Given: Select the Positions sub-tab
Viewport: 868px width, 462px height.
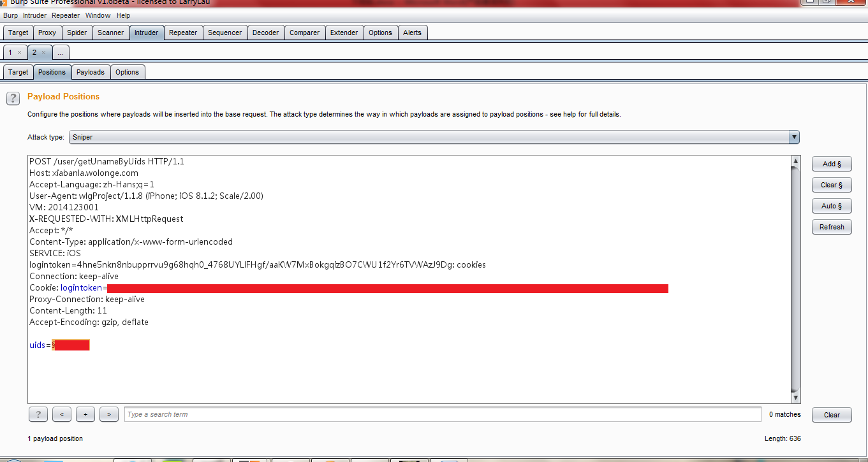Looking at the screenshot, I should [x=52, y=72].
